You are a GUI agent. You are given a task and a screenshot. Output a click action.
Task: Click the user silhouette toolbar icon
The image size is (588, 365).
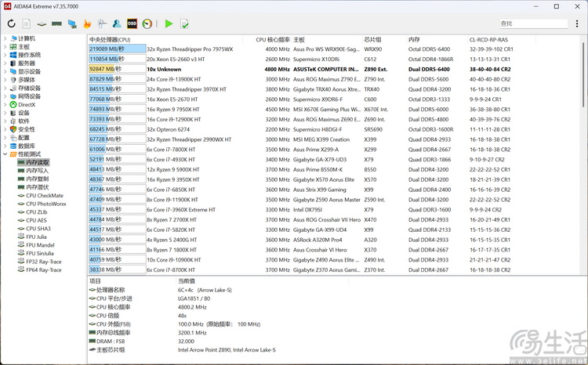click(117, 23)
